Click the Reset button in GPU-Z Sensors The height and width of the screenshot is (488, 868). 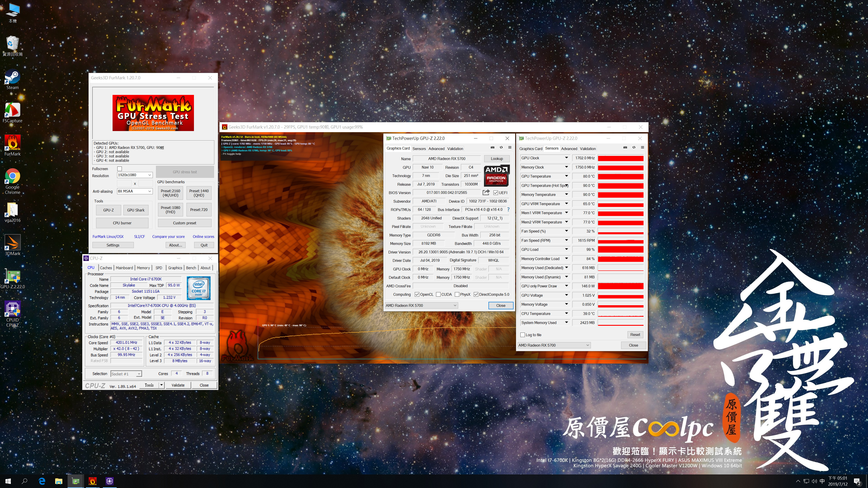[x=635, y=335]
